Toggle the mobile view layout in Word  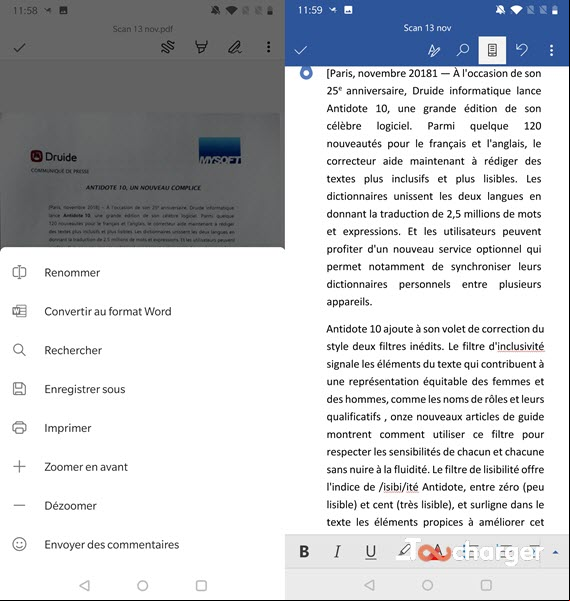point(492,50)
